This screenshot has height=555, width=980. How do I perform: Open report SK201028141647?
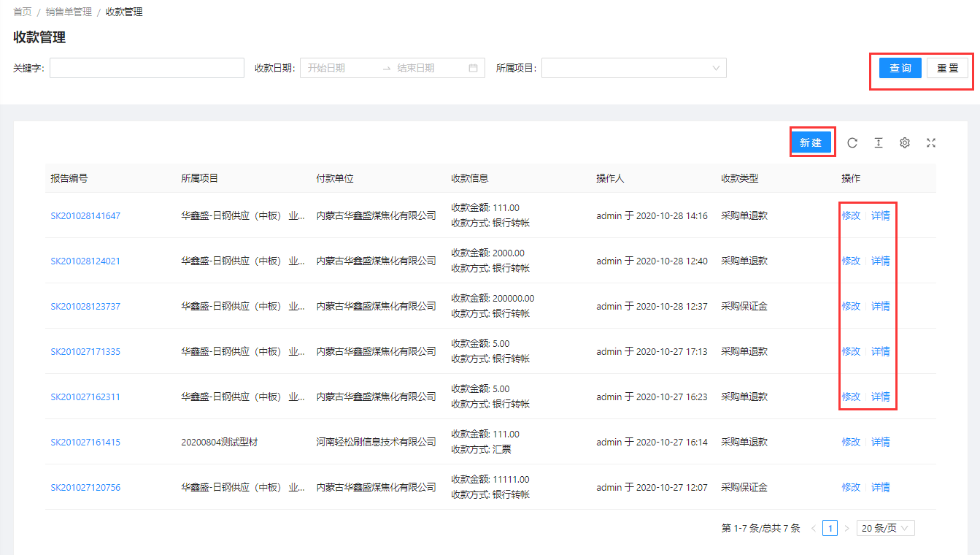click(x=85, y=216)
